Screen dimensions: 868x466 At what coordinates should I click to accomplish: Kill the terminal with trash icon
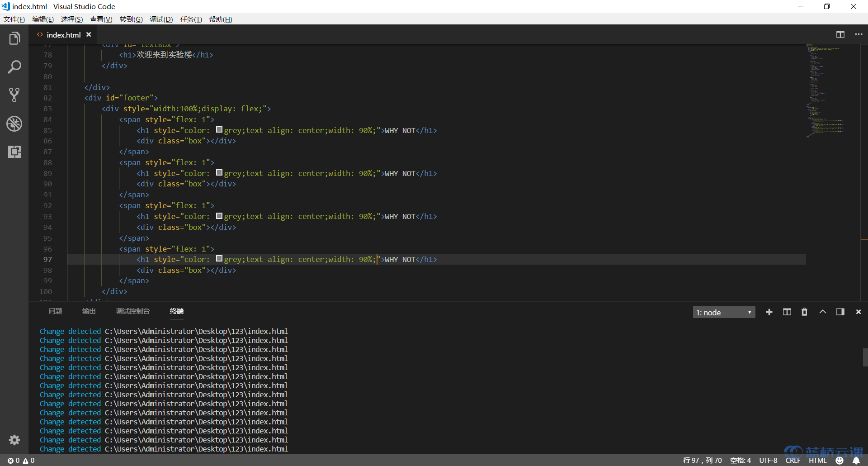point(804,312)
